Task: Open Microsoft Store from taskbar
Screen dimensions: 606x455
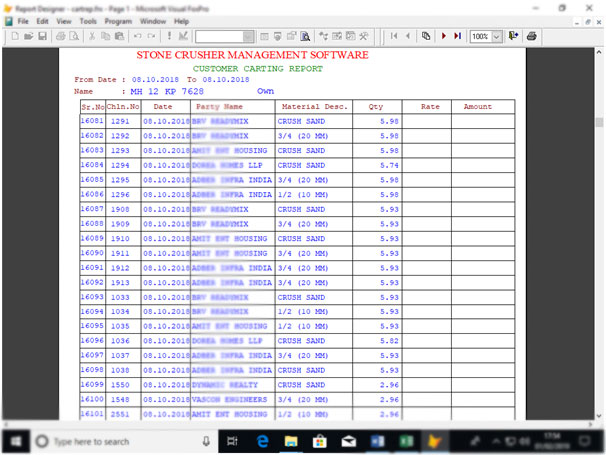Action: click(320, 441)
